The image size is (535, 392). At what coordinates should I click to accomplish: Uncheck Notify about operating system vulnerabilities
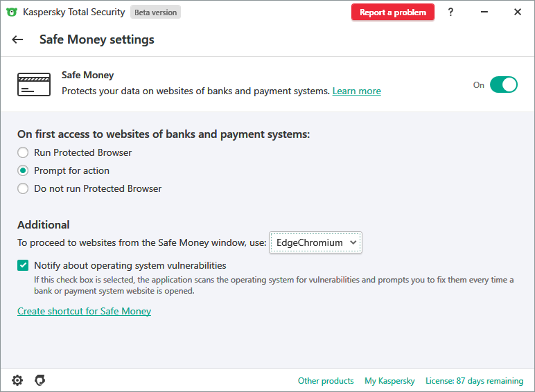coord(23,265)
